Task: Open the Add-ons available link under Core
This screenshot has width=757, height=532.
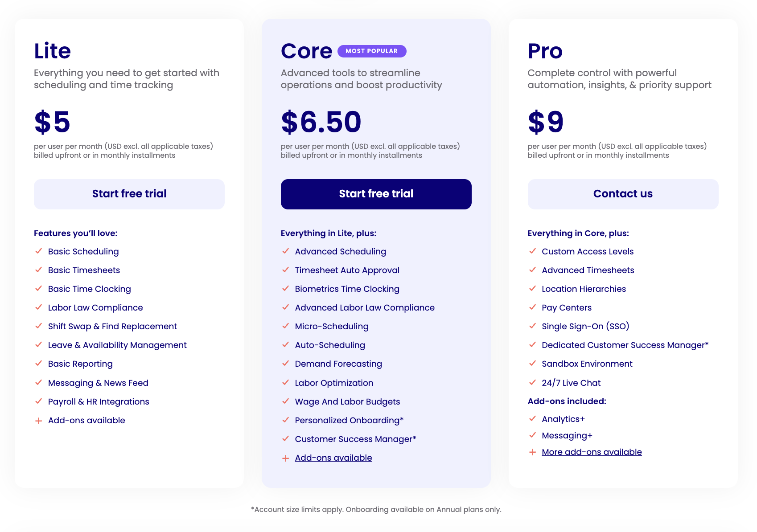Action: click(333, 458)
